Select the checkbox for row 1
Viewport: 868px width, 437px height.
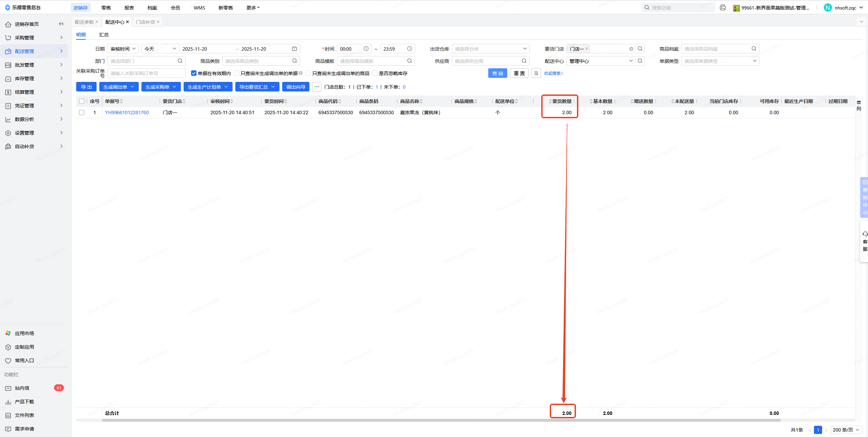pos(82,112)
